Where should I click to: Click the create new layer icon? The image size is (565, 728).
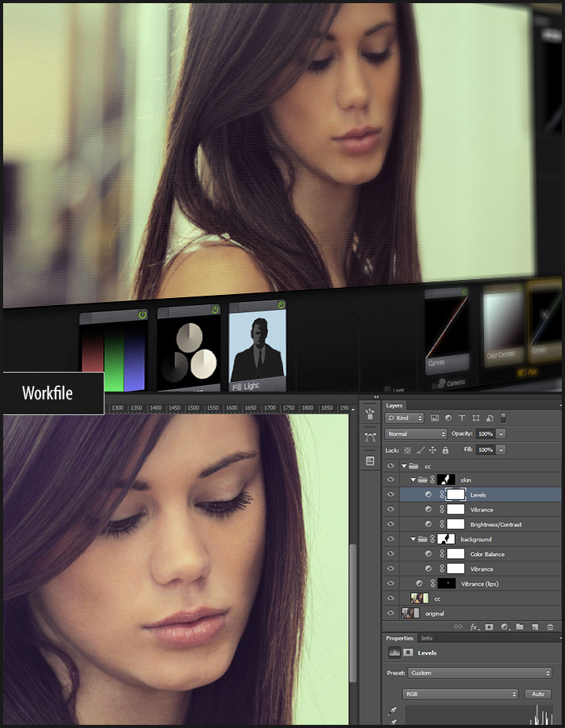point(534,627)
